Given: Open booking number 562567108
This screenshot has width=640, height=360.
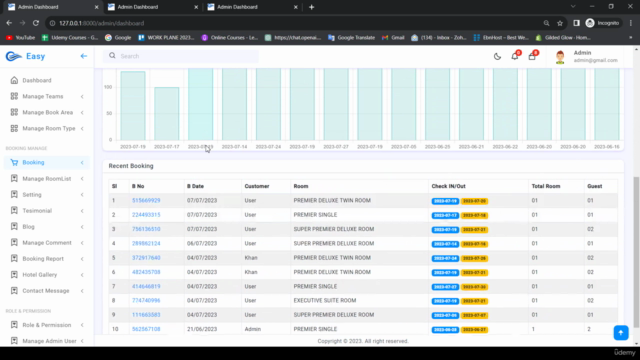Looking at the screenshot, I should (x=146, y=329).
